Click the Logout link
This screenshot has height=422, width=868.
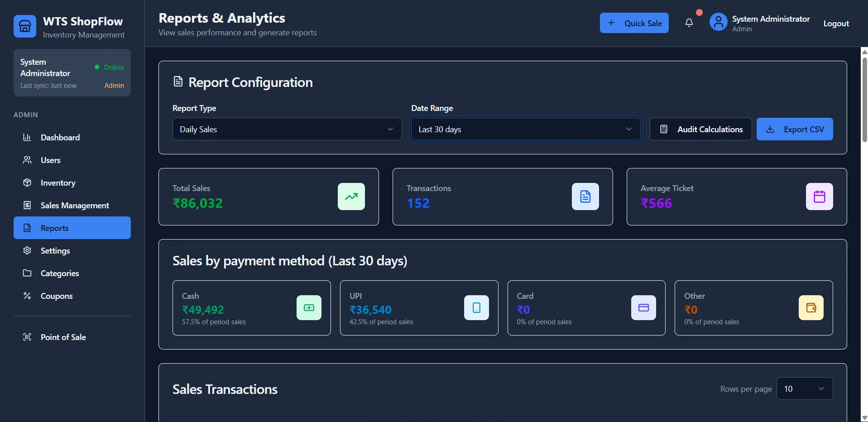pyautogui.click(x=836, y=23)
